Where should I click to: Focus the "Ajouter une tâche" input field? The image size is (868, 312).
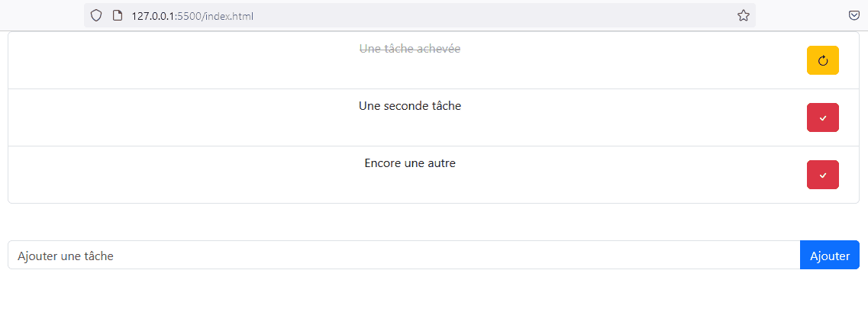[404, 255]
